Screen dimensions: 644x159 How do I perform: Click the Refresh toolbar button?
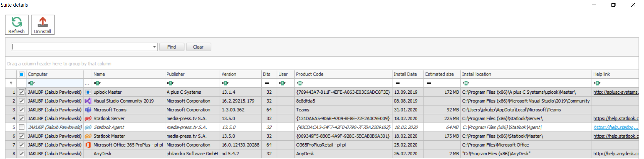[16, 25]
